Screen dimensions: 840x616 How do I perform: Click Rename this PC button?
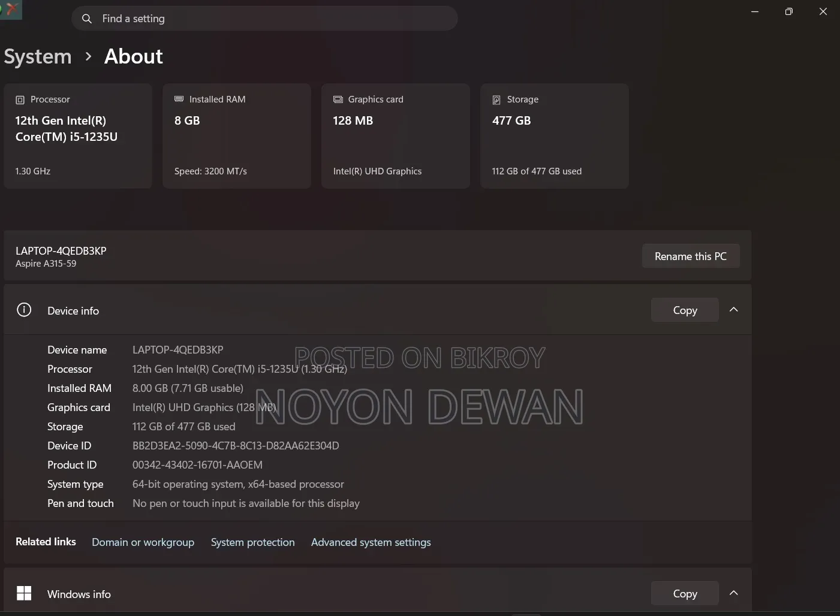coord(691,256)
